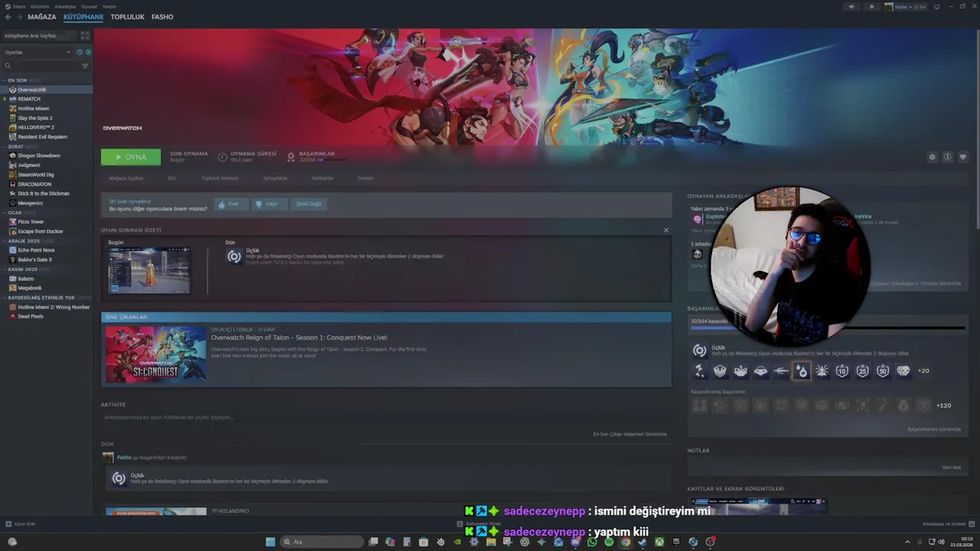Screen dimensions: 980x551
Task: Open advanced filter icon beside search
Action: (85, 66)
